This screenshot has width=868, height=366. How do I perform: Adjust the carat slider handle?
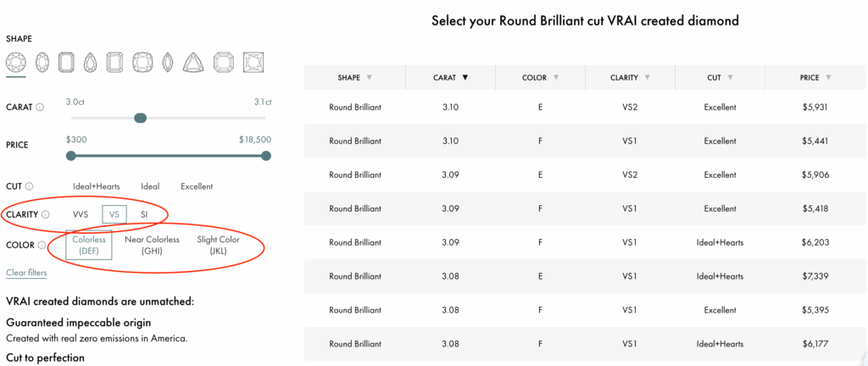pos(140,118)
